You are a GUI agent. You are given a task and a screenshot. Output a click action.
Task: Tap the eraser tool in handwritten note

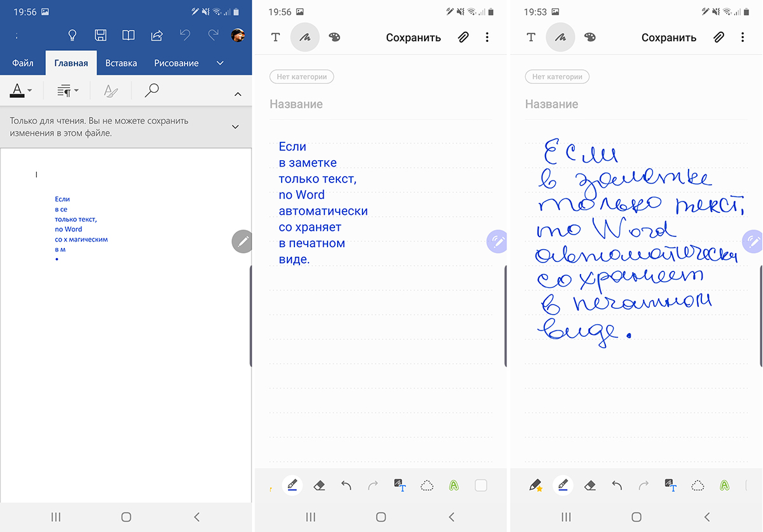[x=589, y=486]
